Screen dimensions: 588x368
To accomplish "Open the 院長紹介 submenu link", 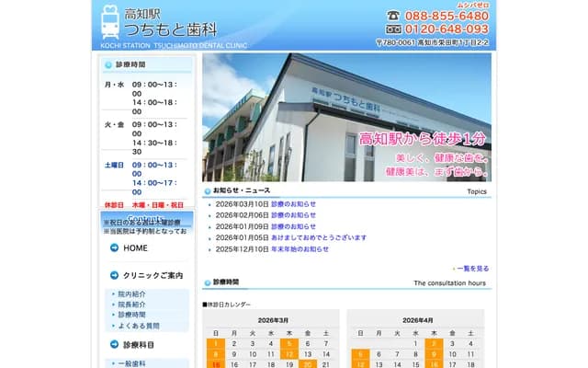I will coord(132,305).
